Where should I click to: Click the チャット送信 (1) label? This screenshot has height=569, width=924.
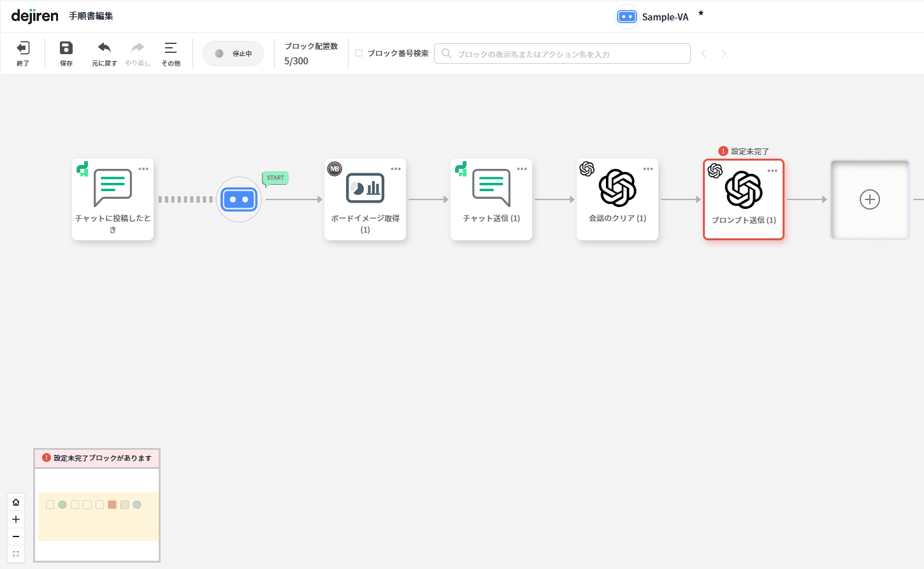[491, 218]
